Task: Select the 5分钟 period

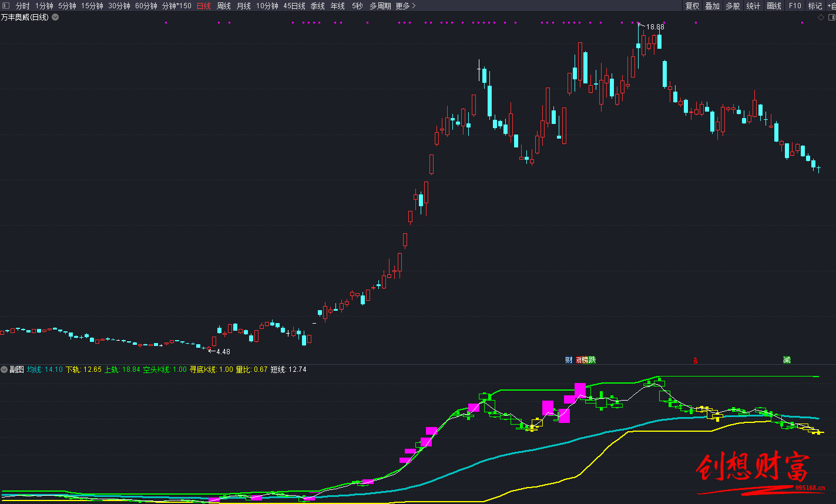Action: click(x=67, y=6)
